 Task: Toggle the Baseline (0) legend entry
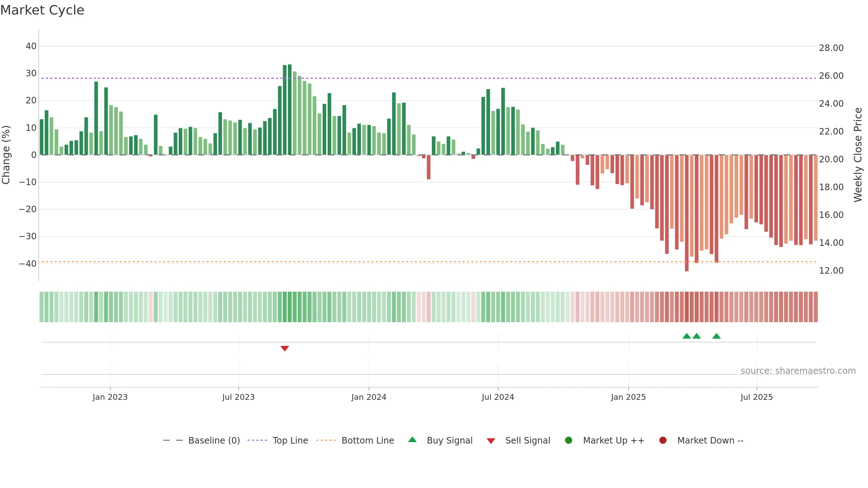[x=201, y=440]
